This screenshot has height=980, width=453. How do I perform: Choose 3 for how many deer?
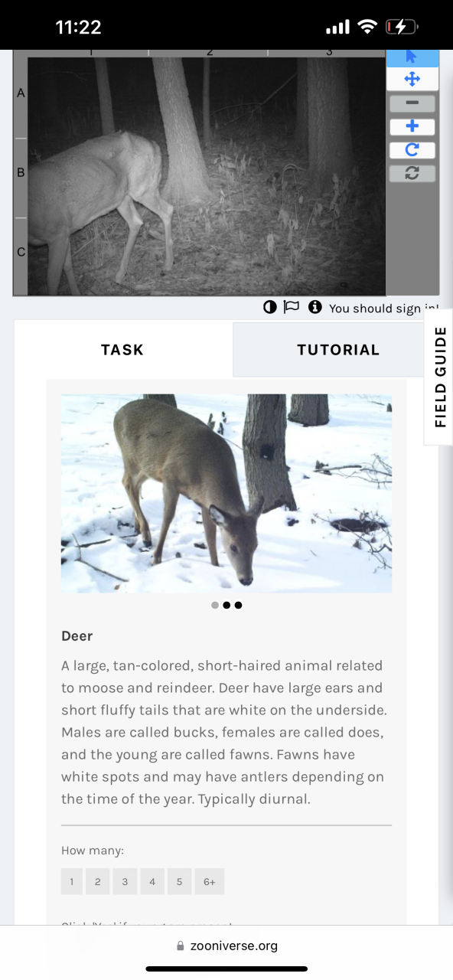125,882
